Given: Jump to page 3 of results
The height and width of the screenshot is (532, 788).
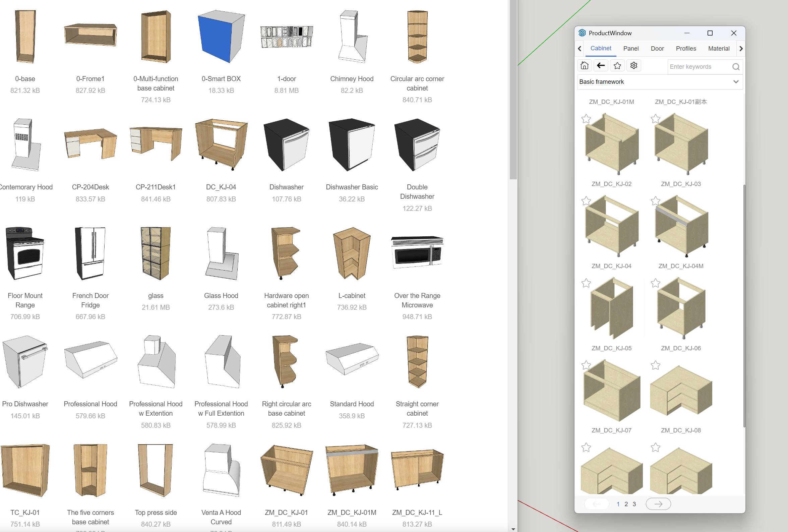Looking at the screenshot, I should 634,504.
